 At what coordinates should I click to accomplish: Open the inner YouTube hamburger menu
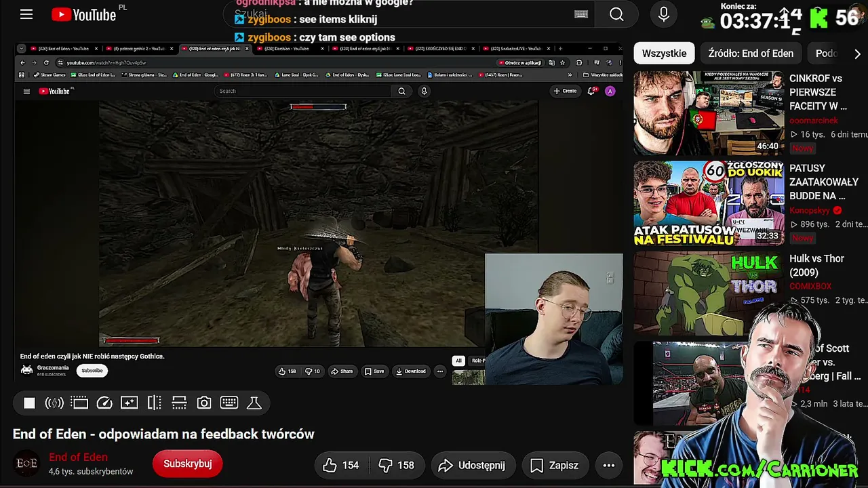coord(26,91)
